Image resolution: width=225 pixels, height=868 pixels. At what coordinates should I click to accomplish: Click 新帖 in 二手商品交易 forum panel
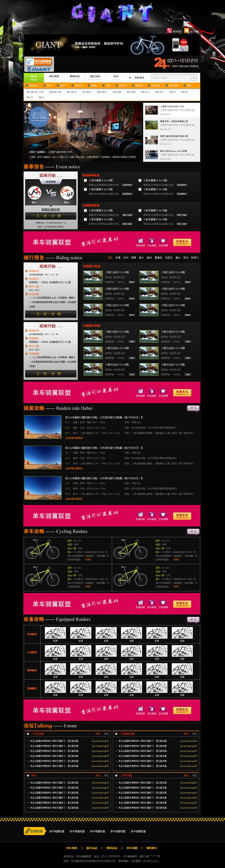(186, 734)
